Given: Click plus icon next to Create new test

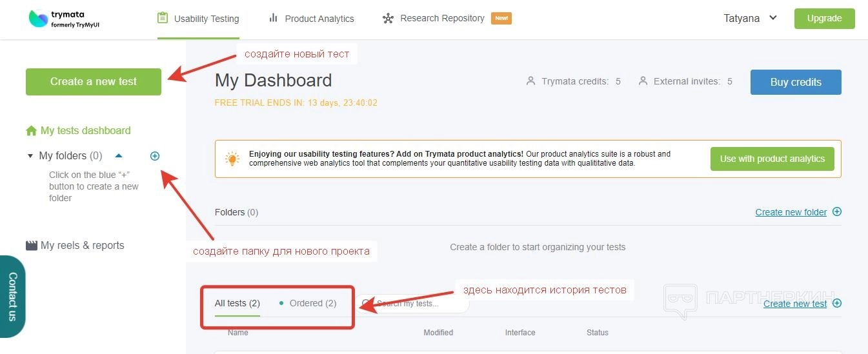Looking at the screenshot, I should pos(837,303).
